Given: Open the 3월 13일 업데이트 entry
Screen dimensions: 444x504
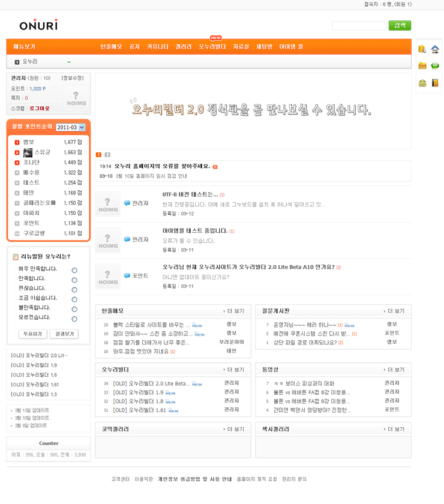Looking at the screenshot, I should 32,410.
